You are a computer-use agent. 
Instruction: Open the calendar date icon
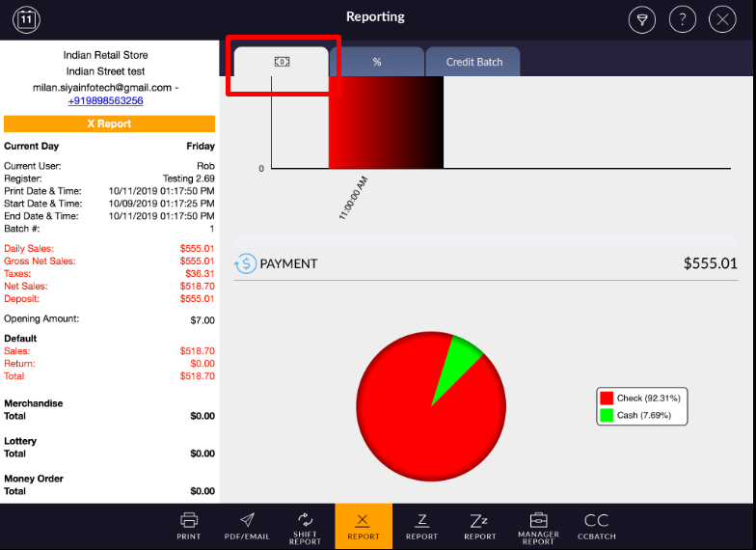[28, 18]
